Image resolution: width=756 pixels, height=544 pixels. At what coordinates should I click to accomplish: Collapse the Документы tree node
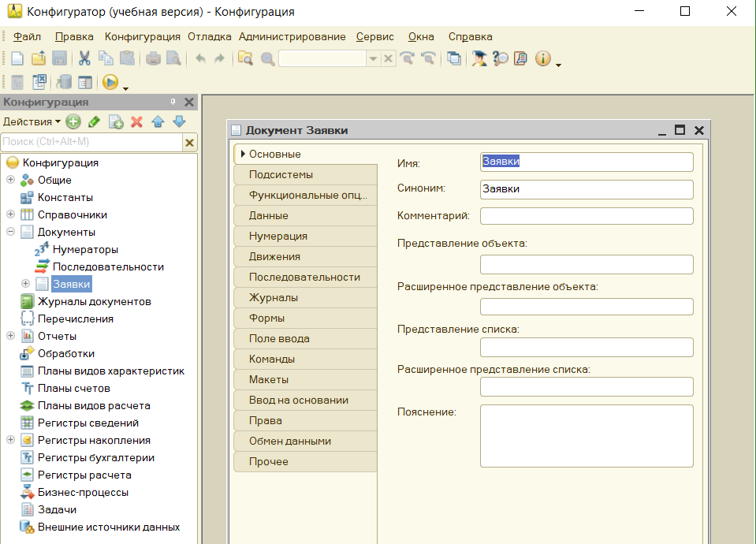click(10, 232)
